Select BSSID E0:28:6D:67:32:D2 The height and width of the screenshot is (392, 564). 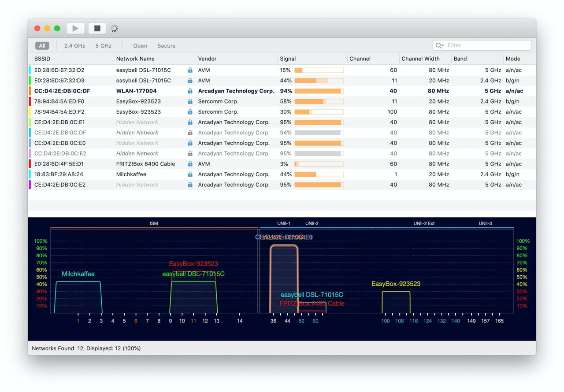point(59,70)
